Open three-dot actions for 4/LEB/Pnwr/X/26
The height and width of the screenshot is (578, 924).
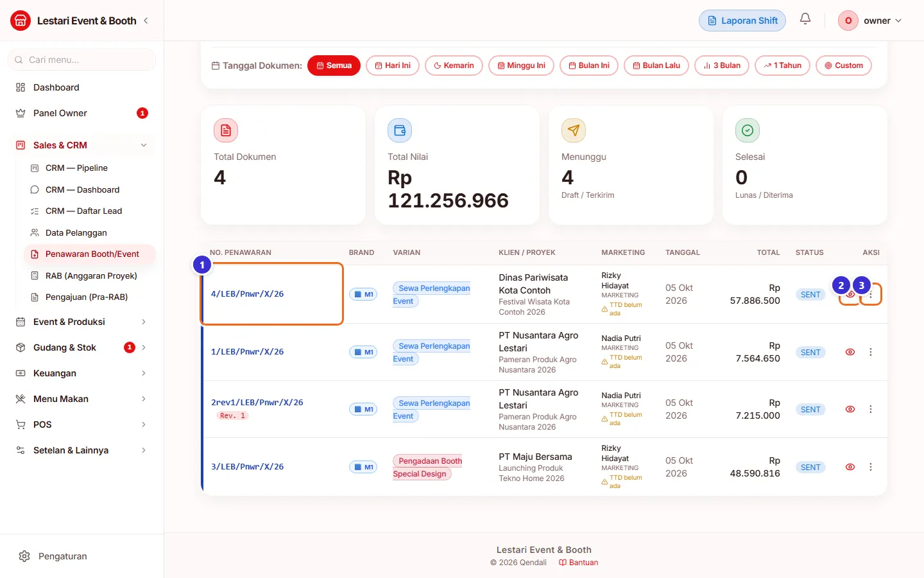point(871,295)
